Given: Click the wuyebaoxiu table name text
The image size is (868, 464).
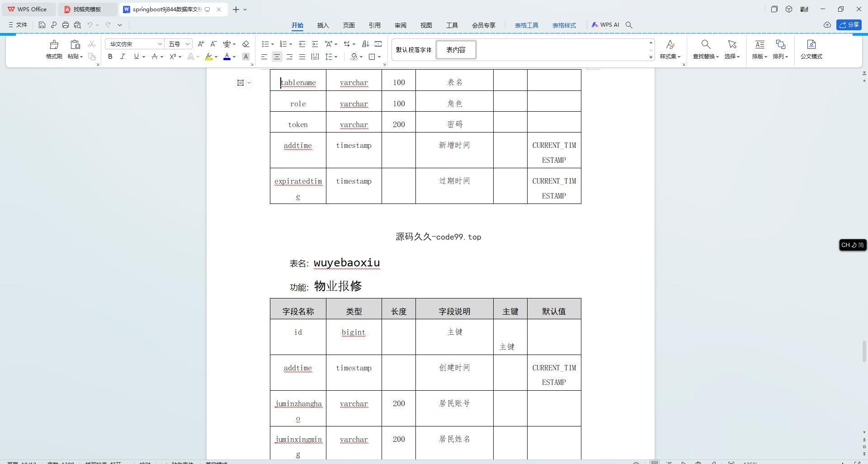Looking at the screenshot, I should tap(347, 263).
